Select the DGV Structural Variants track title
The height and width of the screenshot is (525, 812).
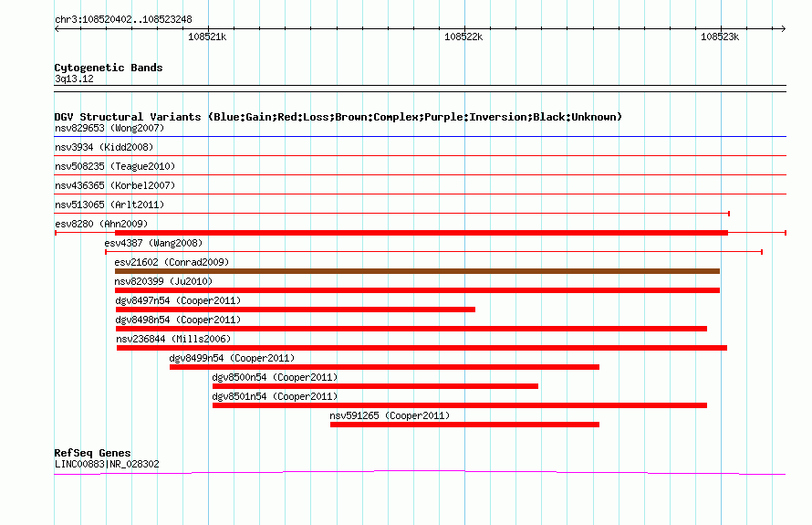[x=338, y=117]
